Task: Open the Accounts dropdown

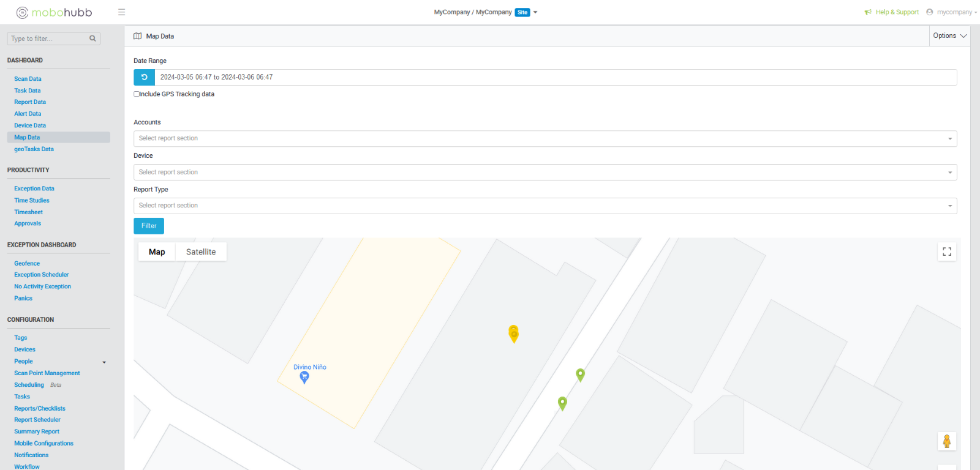Action: click(x=545, y=139)
